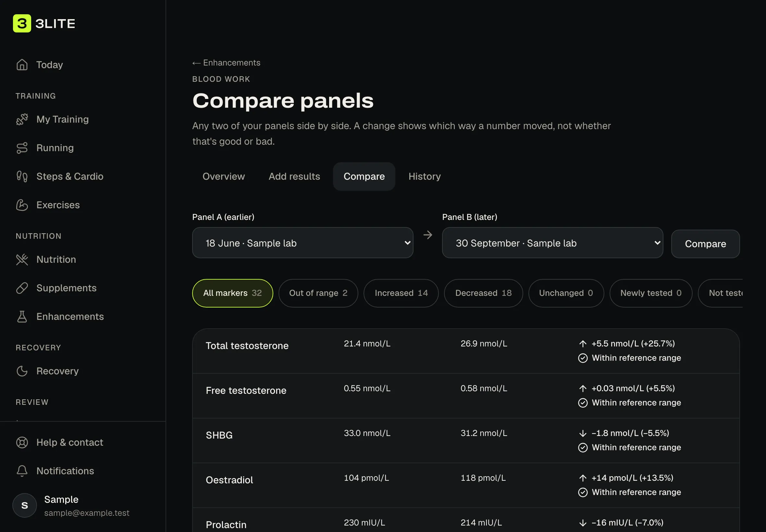Click the Sample user avatar

pyautogui.click(x=25, y=505)
